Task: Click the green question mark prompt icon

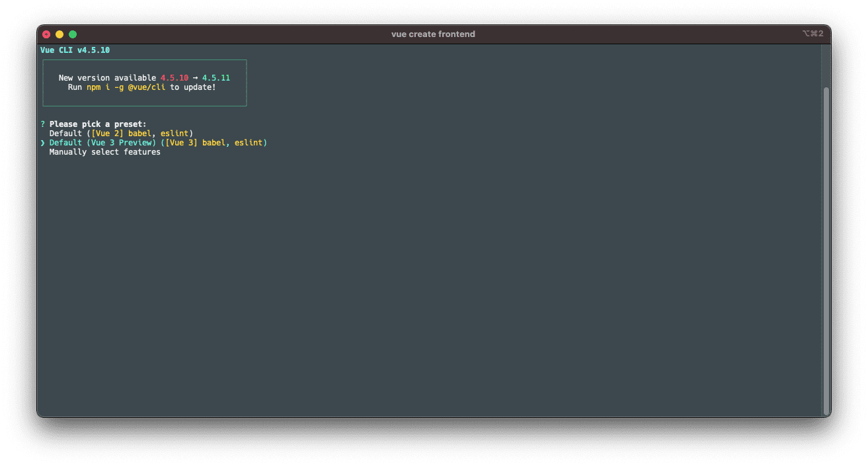Action: click(x=42, y=124)
